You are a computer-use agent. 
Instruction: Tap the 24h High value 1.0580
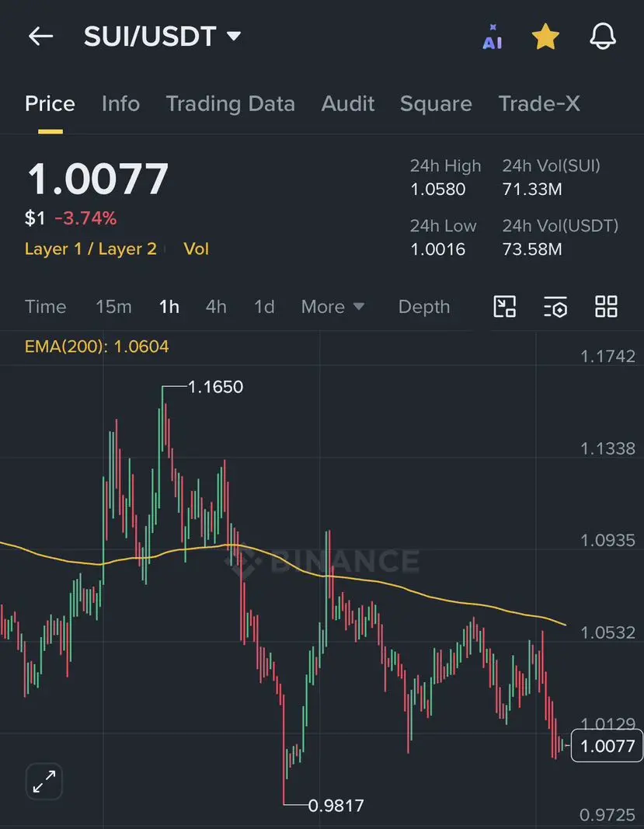click(x=438, y=190)
